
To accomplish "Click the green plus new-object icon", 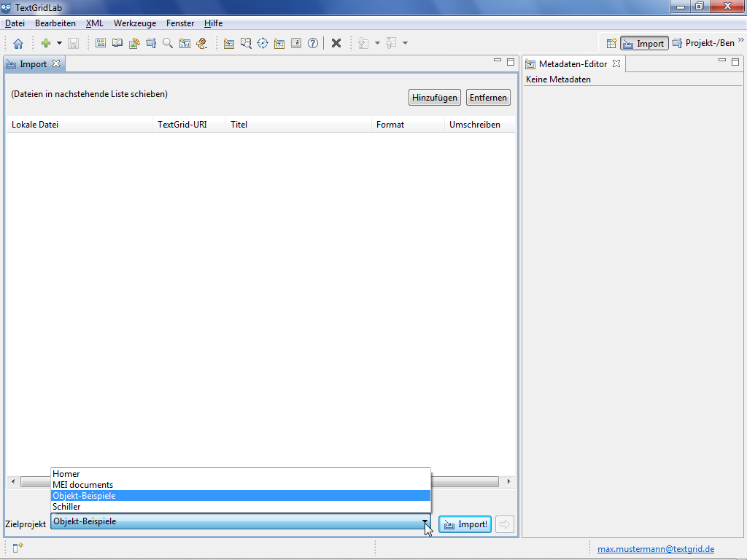I will point(46,44).
